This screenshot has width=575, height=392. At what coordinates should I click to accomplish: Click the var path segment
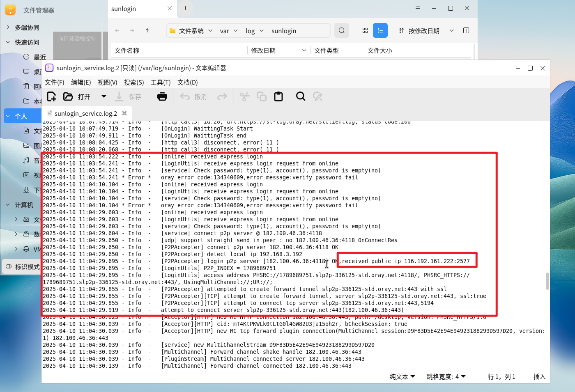tap(225, 31)
